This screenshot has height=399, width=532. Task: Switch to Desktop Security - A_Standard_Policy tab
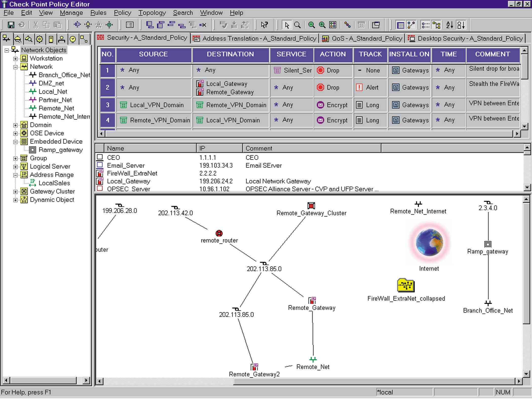click(x=465, y=39)
